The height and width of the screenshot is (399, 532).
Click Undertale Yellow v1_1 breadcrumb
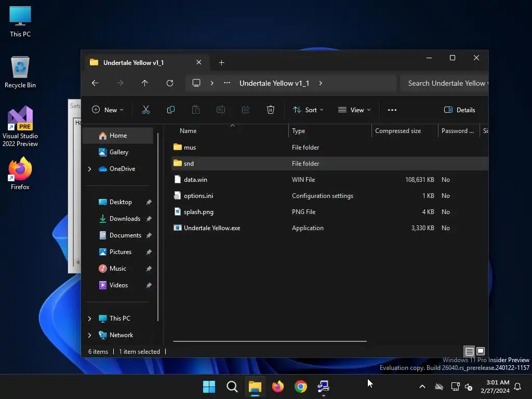(274, 83)
